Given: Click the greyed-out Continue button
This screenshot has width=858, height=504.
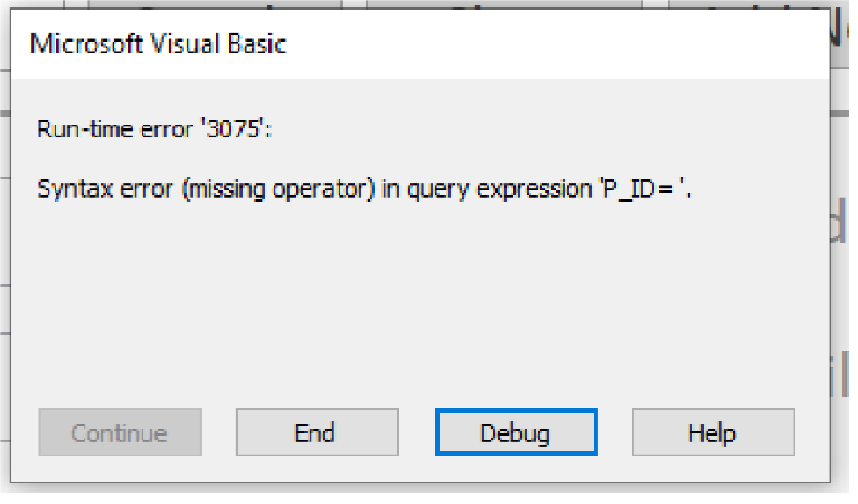Looking at the screenshot, I should tap(120, 432).
